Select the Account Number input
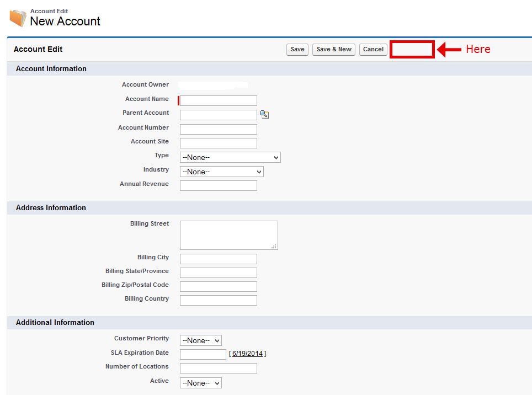 (219, 129)
